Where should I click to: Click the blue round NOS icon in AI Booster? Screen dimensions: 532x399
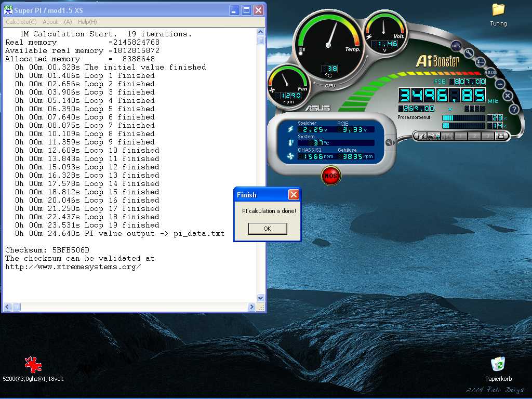click(x=456, y=46)
